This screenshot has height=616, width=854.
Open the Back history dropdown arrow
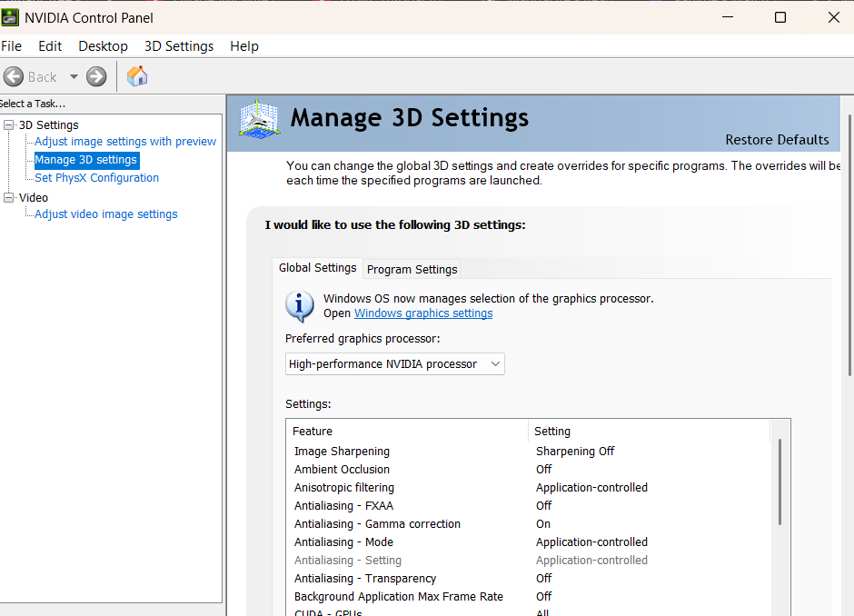[x=74, y=77]
